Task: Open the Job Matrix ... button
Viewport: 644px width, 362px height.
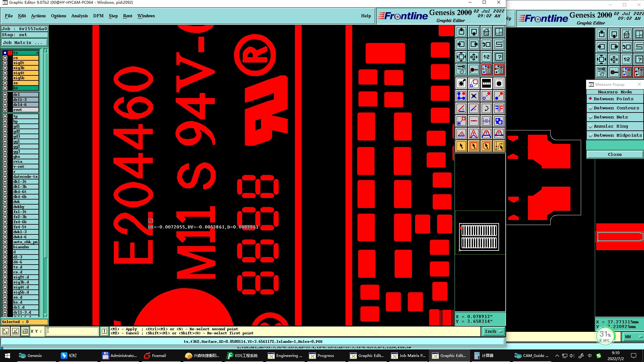Action: pyautogui.click(x=25, y=43)
